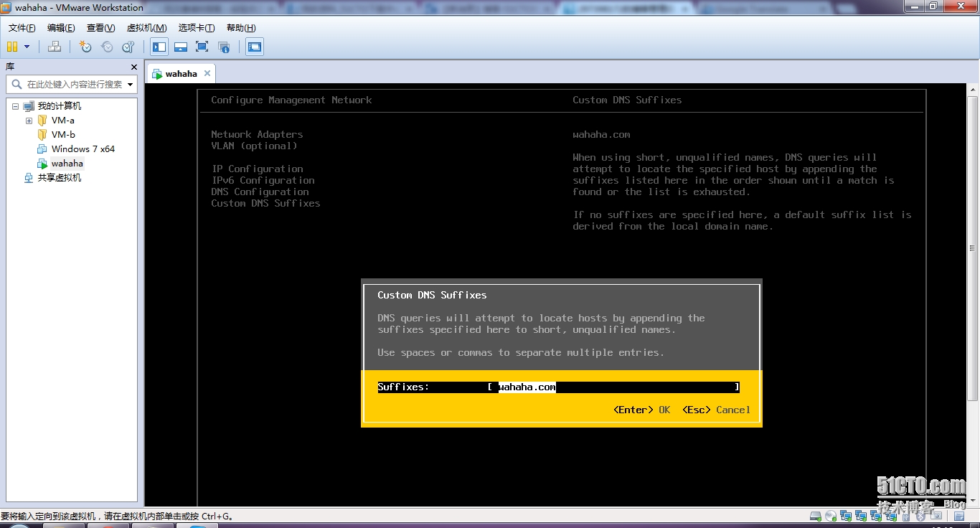Click the Unity mode toolbar icon
980x528 pixels.
(x=224, y=47)
